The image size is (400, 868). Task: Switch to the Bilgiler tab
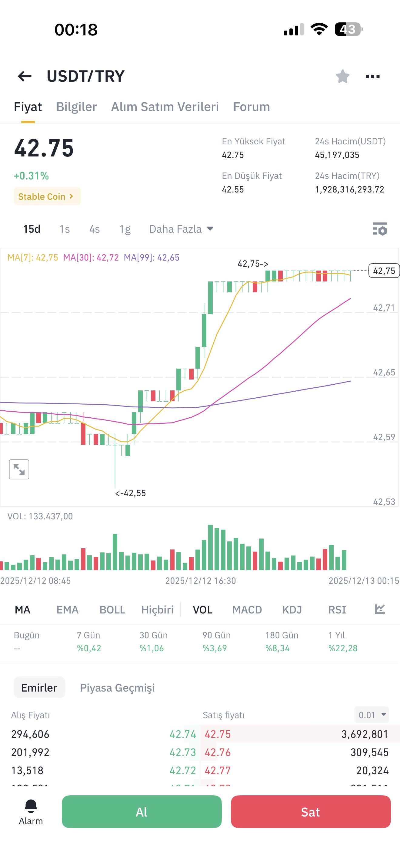point(77,107)
